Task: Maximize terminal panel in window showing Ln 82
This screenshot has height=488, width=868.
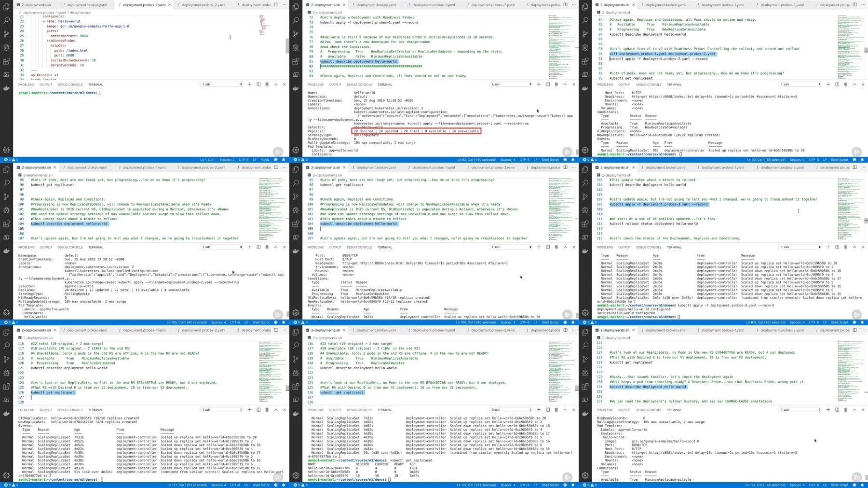Action: click(565, 84)
